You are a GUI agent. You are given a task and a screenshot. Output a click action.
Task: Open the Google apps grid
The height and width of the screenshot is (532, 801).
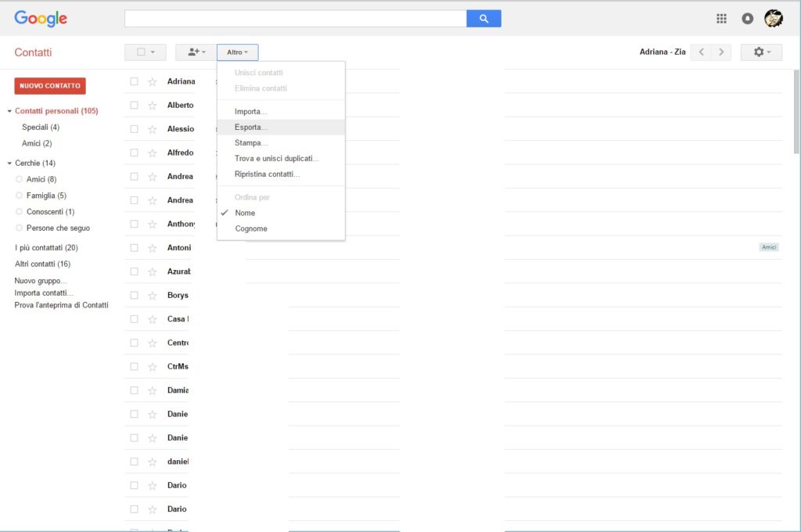[721, 18]
